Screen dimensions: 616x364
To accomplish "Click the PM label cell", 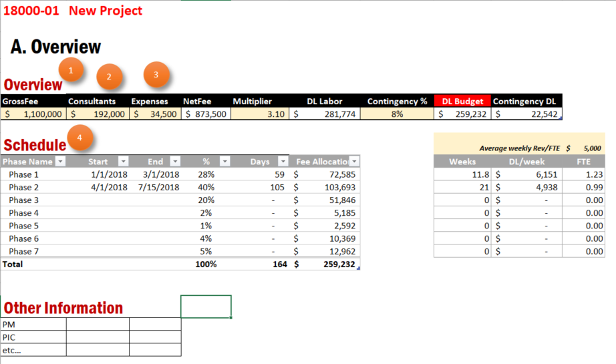I will [33, 325].
